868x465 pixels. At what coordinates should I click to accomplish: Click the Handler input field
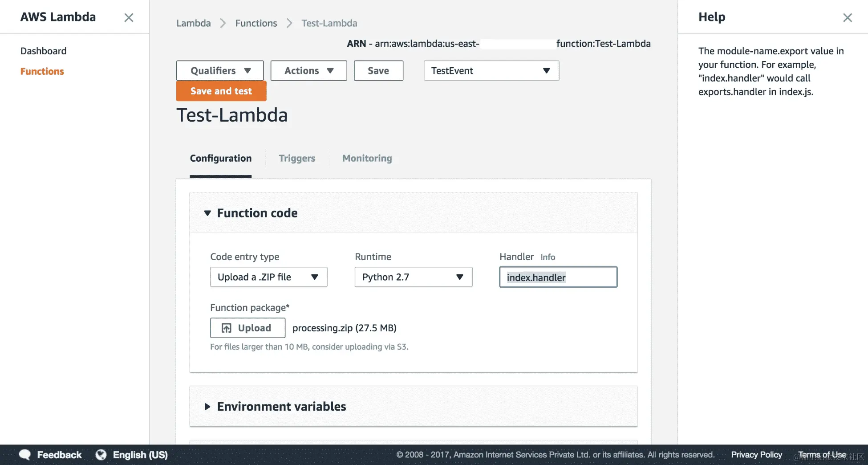[x=558, y=277]
